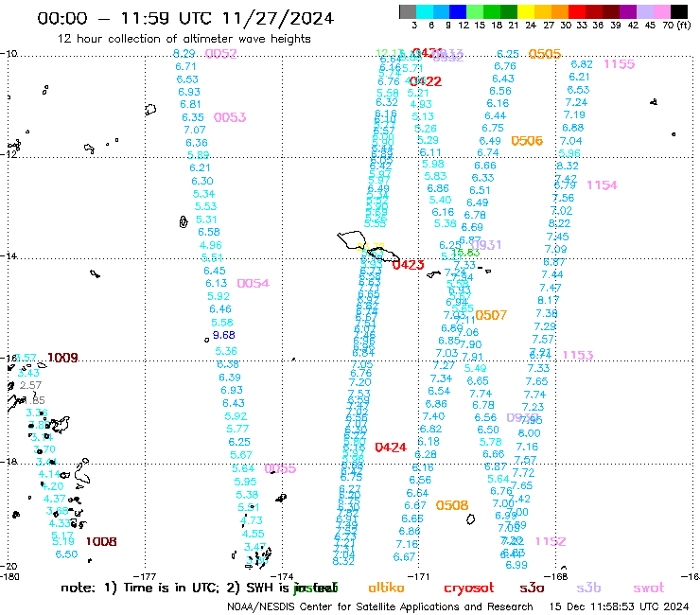Click the longitude axis label -168
700x615 pixels.
click(556, 576)
